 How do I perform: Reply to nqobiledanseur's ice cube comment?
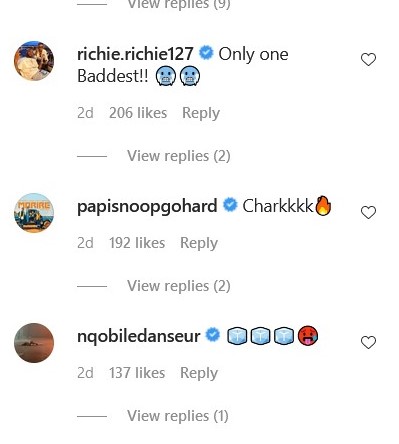click(x=199, y=373)
